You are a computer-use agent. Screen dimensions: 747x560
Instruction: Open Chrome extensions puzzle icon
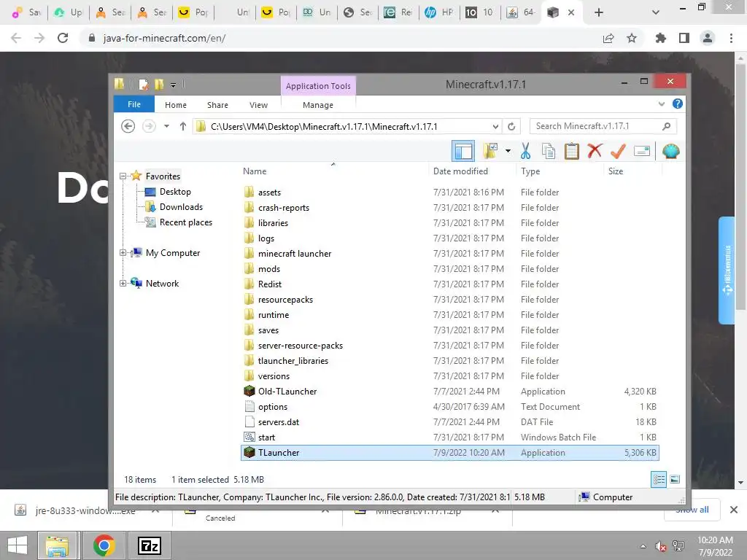[x=660, y=38]
